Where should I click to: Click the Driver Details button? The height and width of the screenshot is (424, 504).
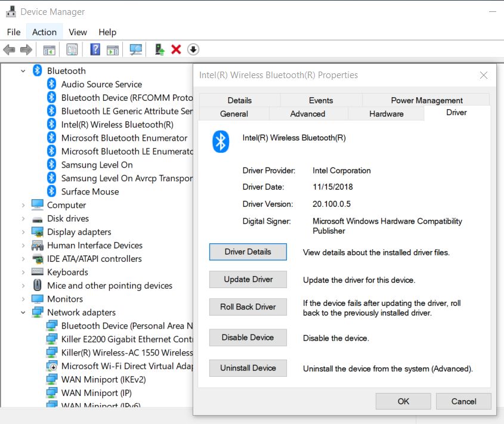point(248,252)
